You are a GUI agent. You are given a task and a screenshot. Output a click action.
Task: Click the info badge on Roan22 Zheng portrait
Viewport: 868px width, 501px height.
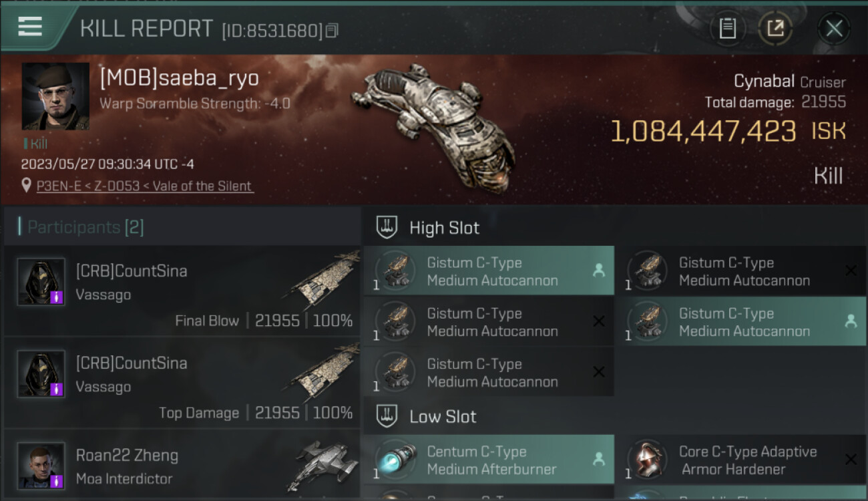(57, 481)
